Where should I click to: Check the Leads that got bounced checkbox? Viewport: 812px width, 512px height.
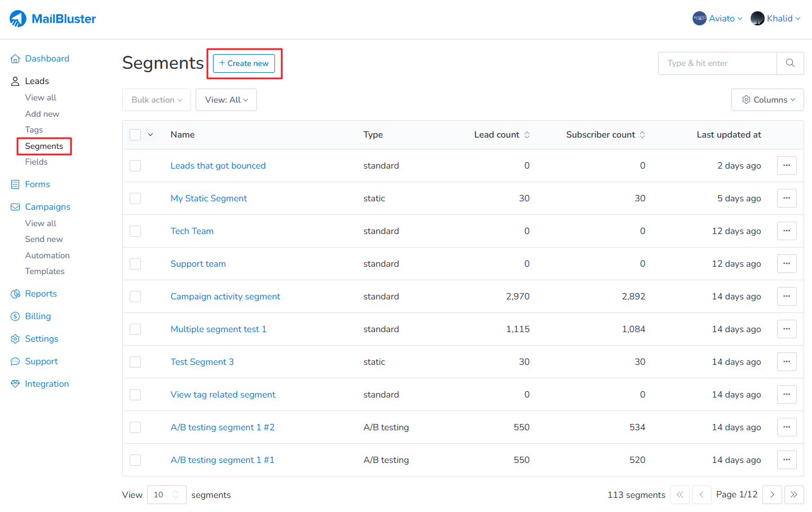click(x=135, y=166)
